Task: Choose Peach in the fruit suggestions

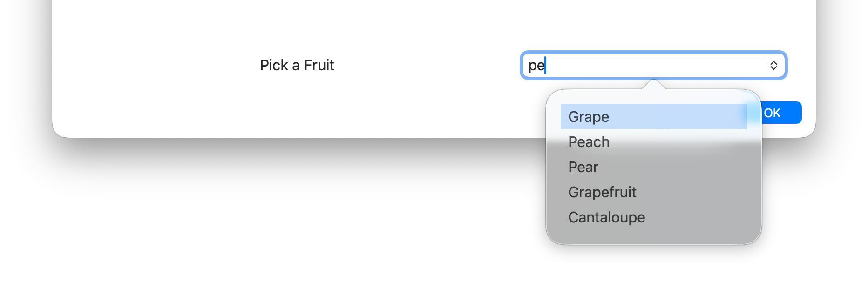Action: coord(589,142)
